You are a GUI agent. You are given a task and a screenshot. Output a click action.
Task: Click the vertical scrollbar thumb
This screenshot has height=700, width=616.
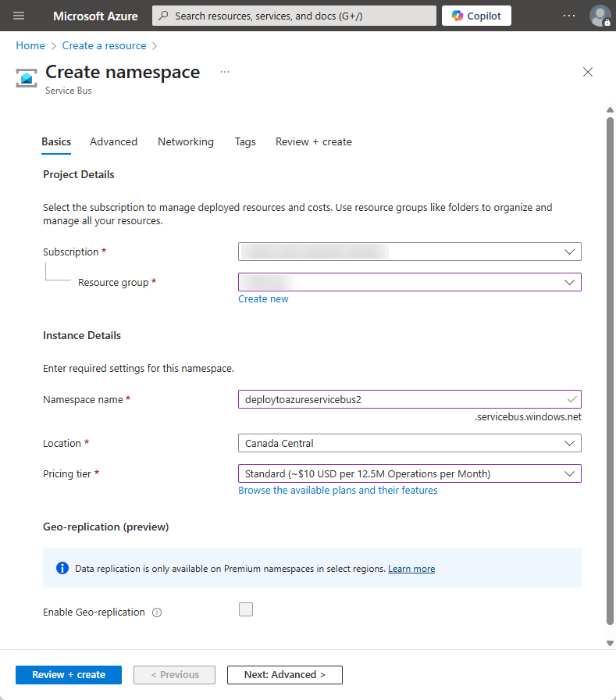pos(611,370)
